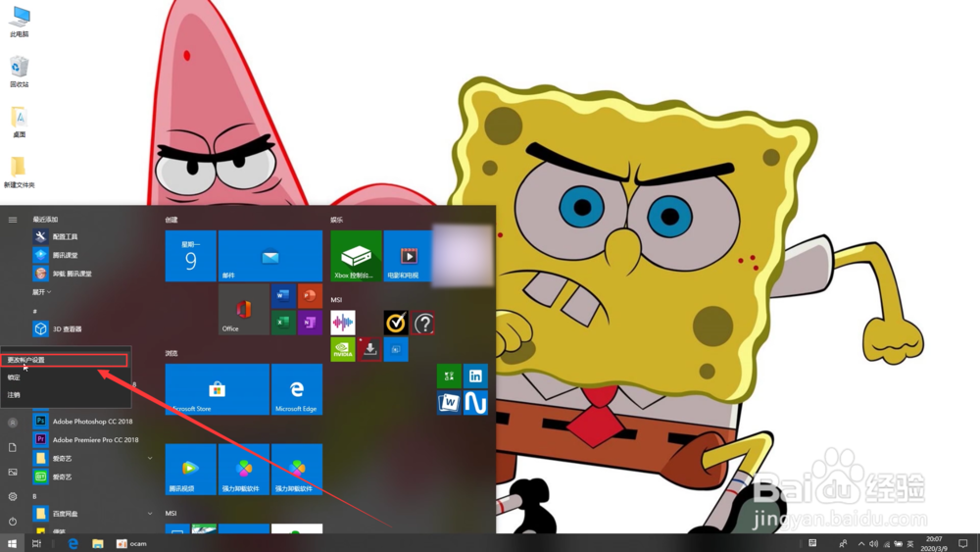
Task: Open the LinkedIn tile
Action: [x=475, y=376]
